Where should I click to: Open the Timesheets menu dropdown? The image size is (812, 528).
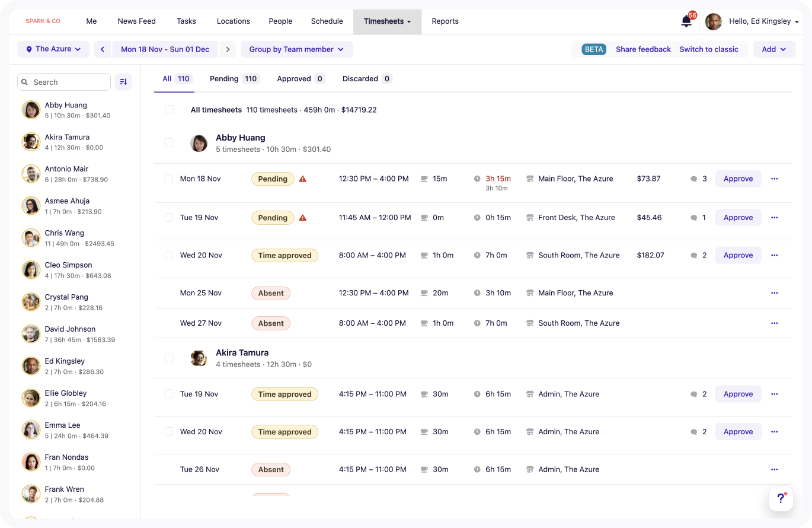[388, 21]
